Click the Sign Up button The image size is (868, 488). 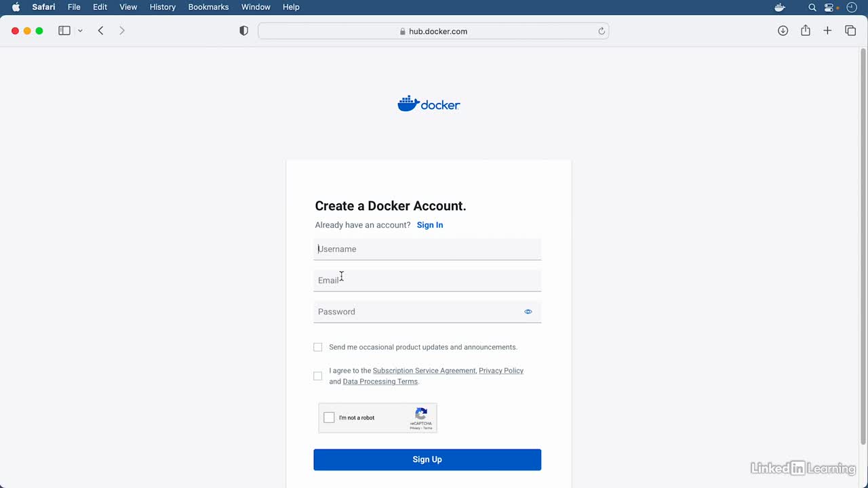(x=427, y=460)
